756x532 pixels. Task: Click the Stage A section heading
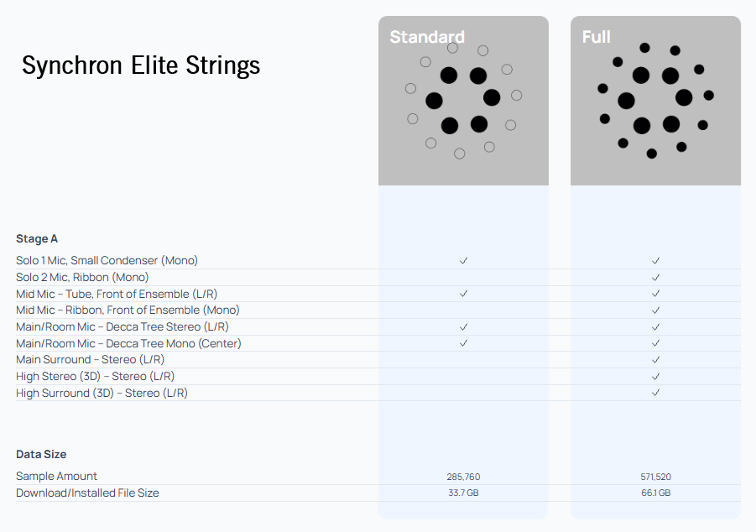pos(37,239)
